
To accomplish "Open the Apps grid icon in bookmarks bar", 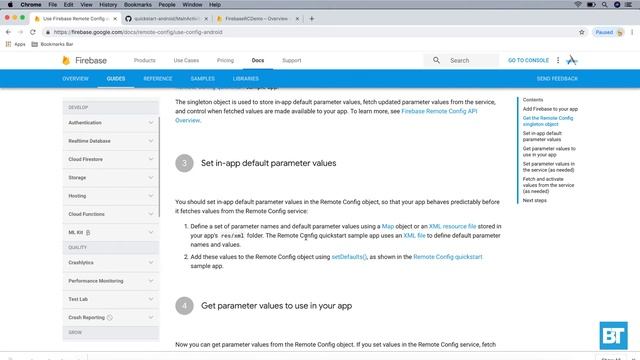I will (8, 44).
